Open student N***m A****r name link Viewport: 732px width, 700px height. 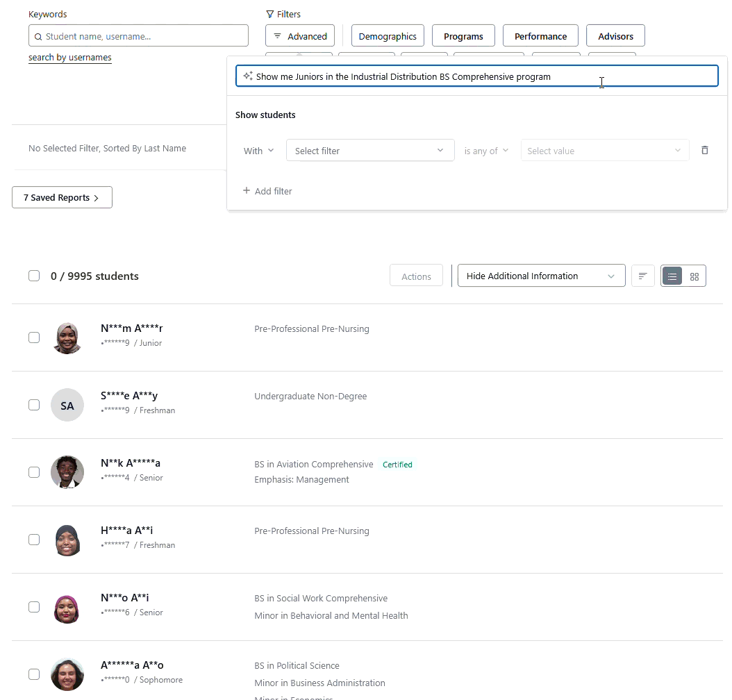pyautogui.click(x=132, y=328)
